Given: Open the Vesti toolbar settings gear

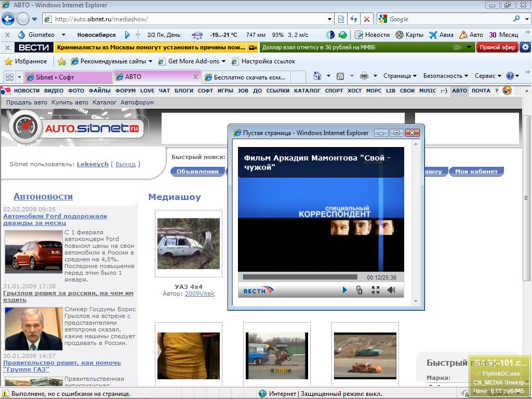Looking at the screenshot, I should tap(525, 47).
